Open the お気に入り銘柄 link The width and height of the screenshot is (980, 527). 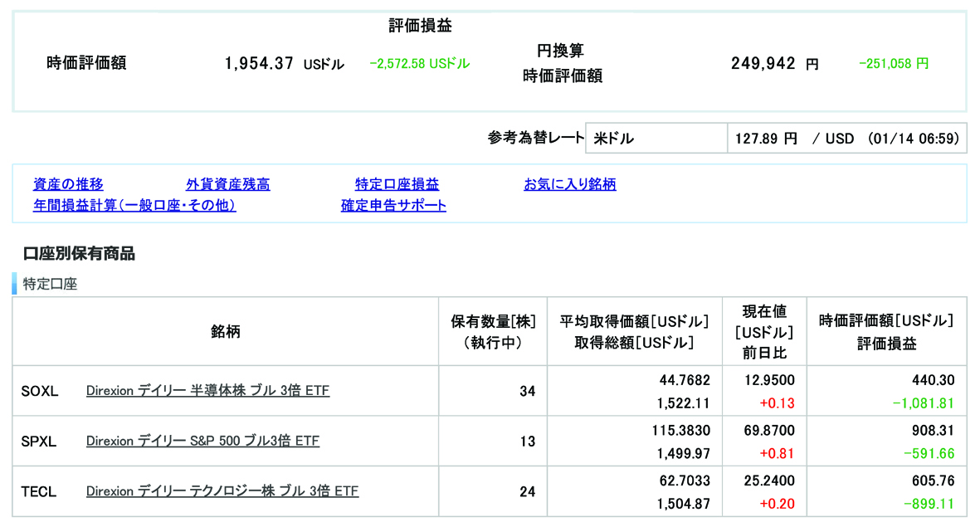570,184
